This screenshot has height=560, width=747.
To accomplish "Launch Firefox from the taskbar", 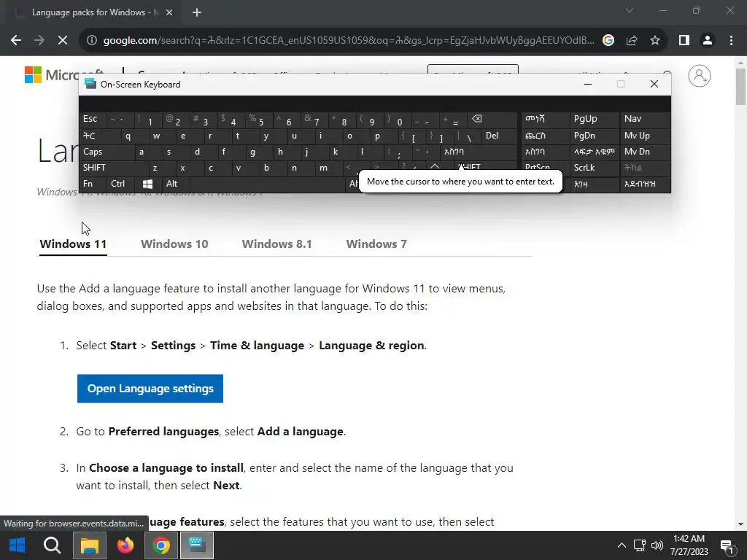I will tap(125, 545).
